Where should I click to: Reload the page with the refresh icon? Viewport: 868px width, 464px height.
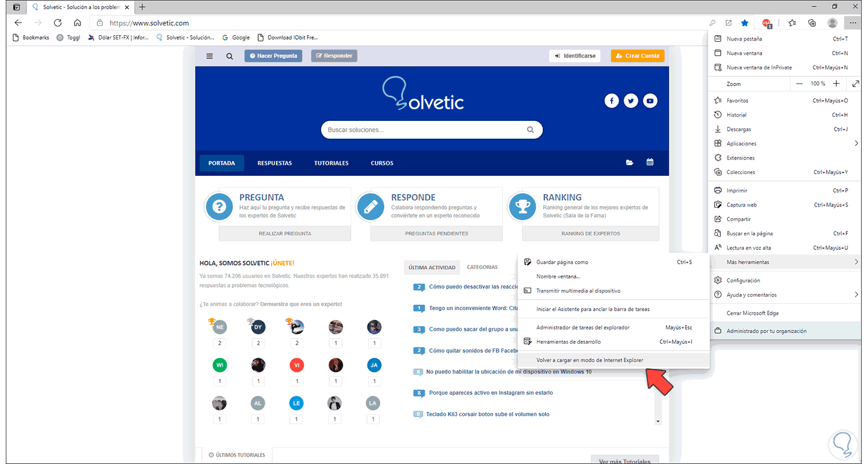(x=57, y=23)
